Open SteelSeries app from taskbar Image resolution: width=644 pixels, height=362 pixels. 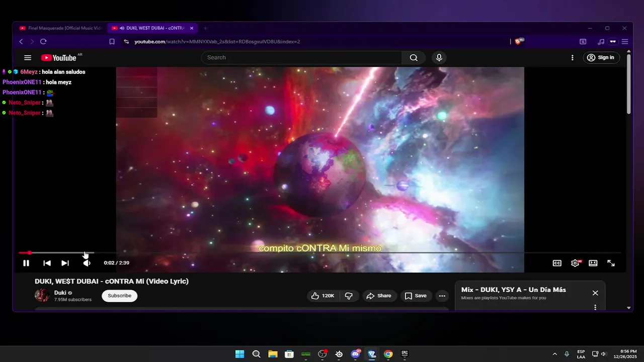pyautogui.click(x=339, y=354)
